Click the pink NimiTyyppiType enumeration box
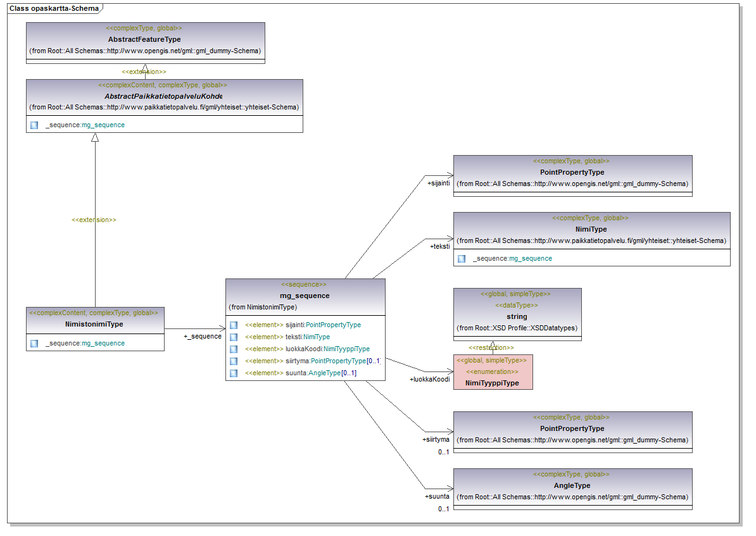 point(493,372)
